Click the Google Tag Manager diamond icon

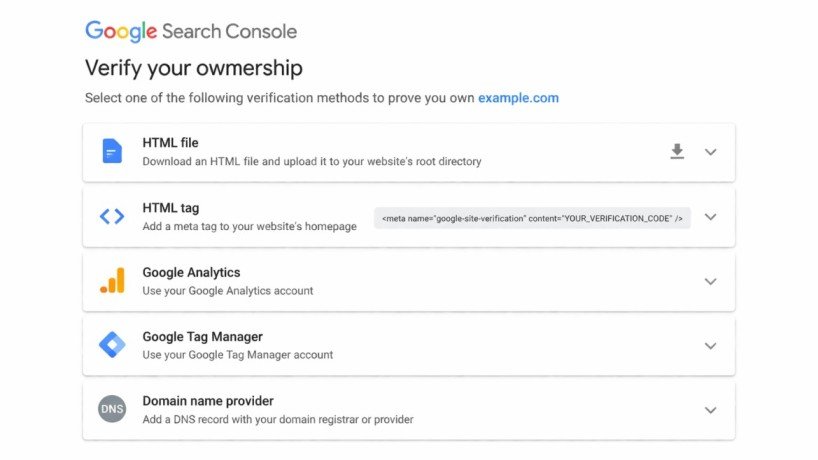(x=112, y=345)
